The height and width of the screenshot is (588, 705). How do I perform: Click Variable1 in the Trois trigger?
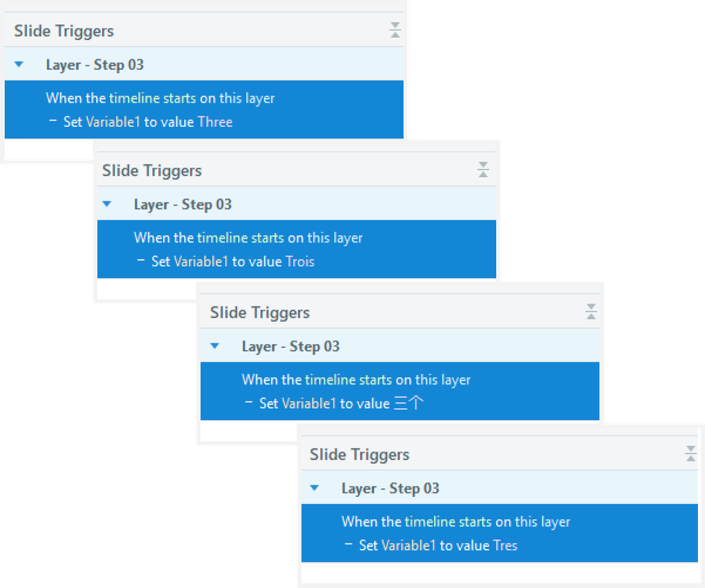[201, 261]
